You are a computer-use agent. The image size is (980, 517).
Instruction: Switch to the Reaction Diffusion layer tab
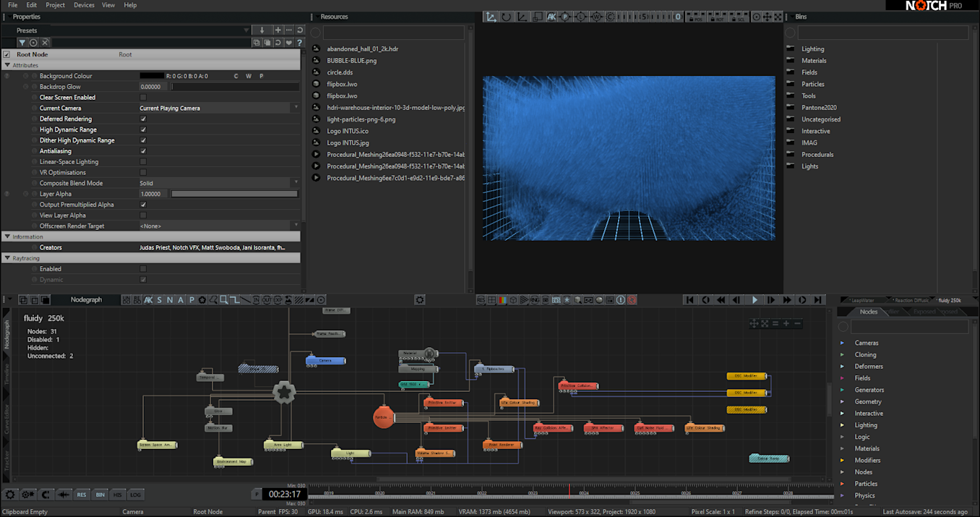(x=910, y=300)
